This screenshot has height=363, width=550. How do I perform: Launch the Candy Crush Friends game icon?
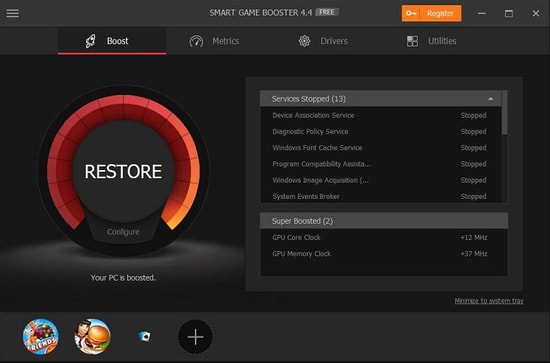41,336
